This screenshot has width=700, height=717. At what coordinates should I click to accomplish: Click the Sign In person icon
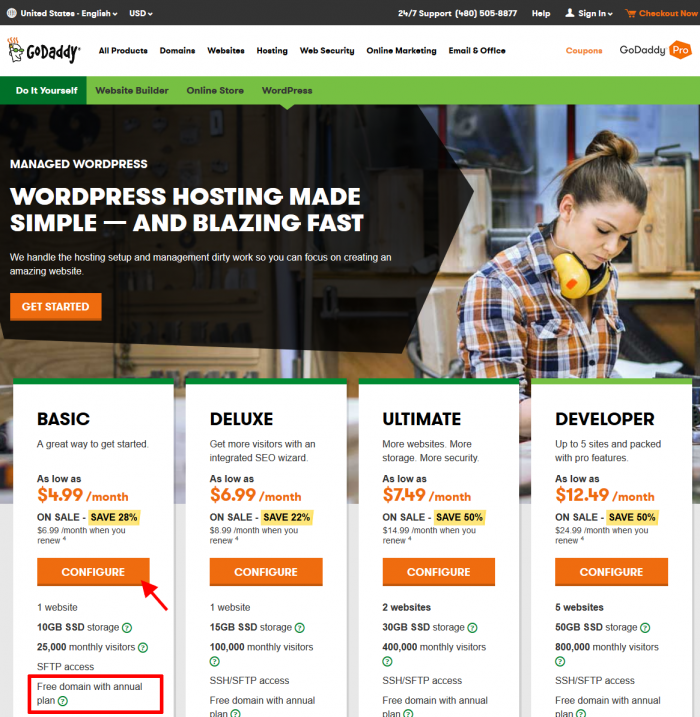[569, 13]
